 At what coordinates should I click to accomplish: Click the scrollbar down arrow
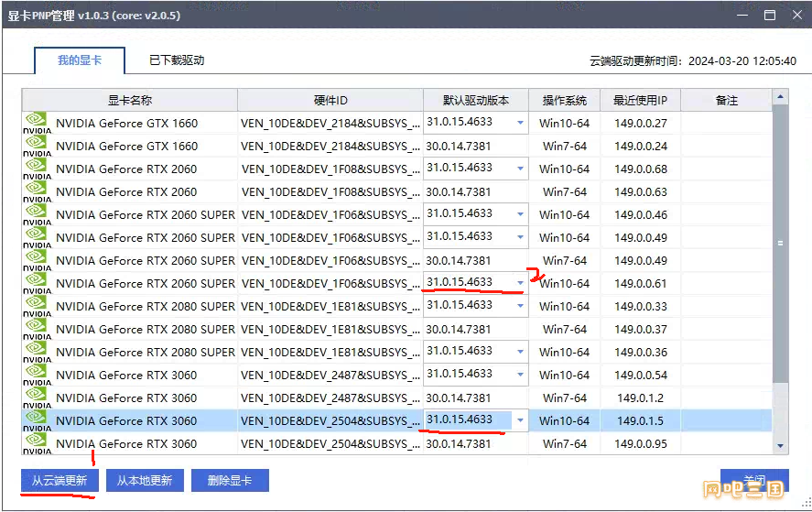(780, 446)
